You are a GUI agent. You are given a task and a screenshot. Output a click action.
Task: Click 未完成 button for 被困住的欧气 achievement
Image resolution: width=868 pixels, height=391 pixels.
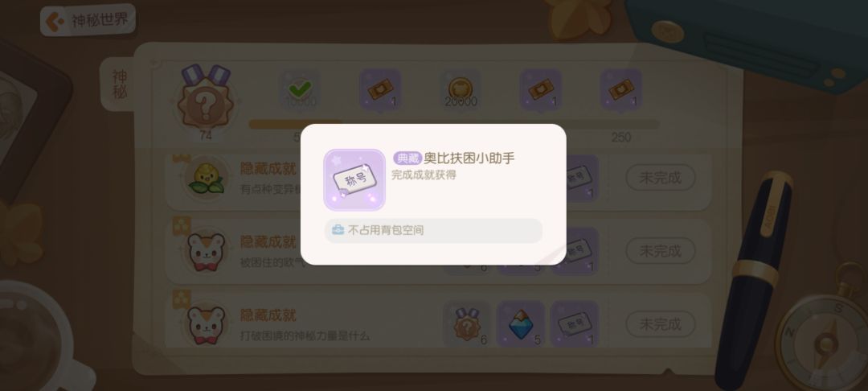(660, 251)
